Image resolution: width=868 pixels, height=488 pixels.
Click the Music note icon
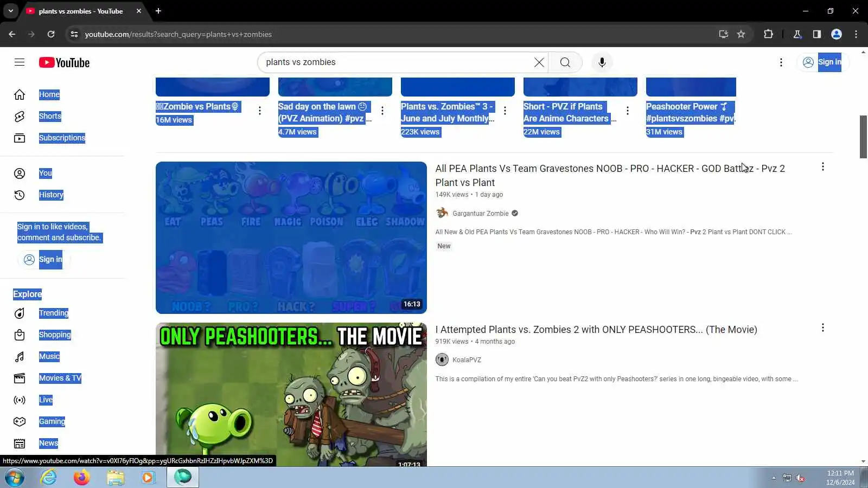[20, 356]
